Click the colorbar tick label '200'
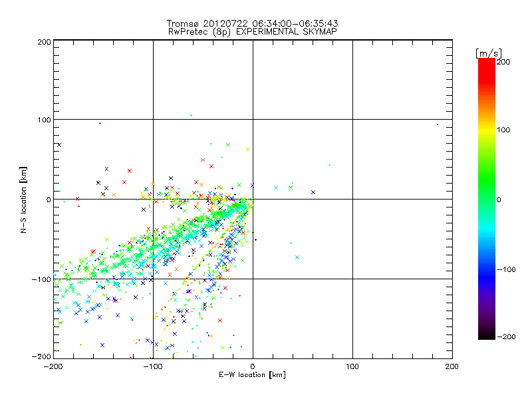The width and height of the screenshot is (532, 399). 503,62
